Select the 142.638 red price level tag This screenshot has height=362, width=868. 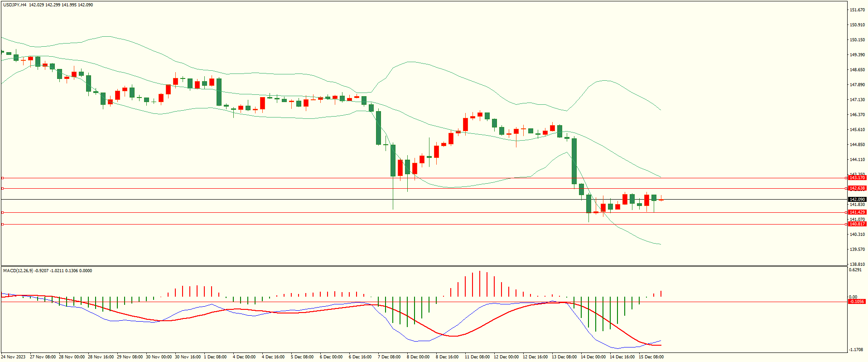(857, 188)
